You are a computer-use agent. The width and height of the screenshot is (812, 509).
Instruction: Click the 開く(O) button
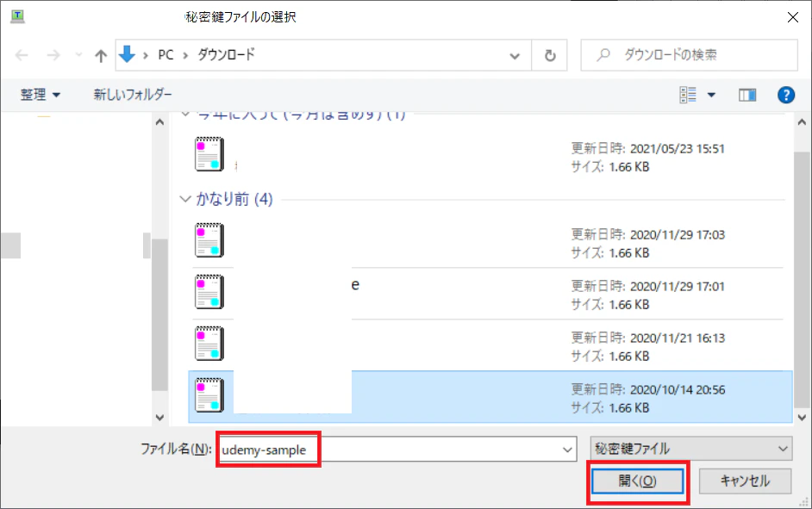pyautogui.click(x=638, y=481)
